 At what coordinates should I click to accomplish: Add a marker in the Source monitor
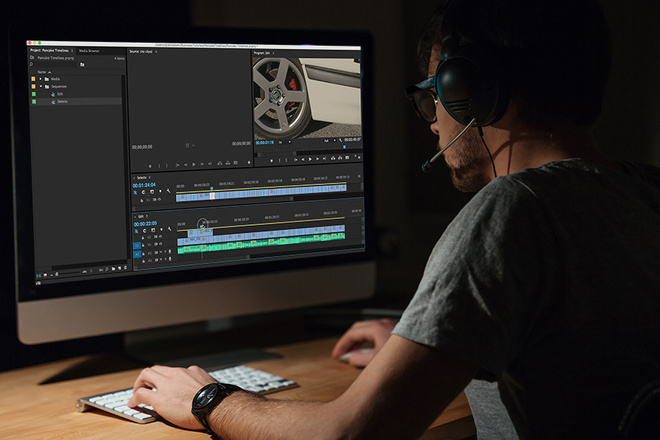click(150, 166)
